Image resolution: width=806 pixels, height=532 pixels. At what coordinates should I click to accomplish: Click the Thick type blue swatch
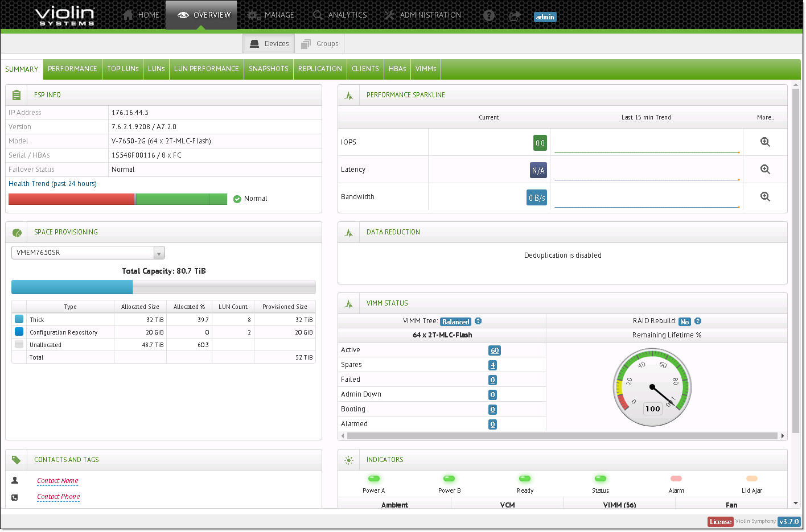click(19, 319)
